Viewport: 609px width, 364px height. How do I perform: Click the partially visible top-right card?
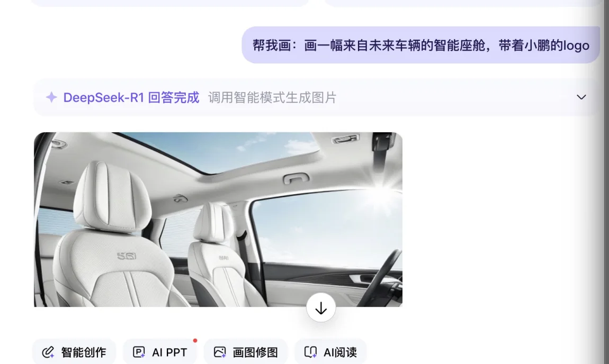(x=461, y=3)
